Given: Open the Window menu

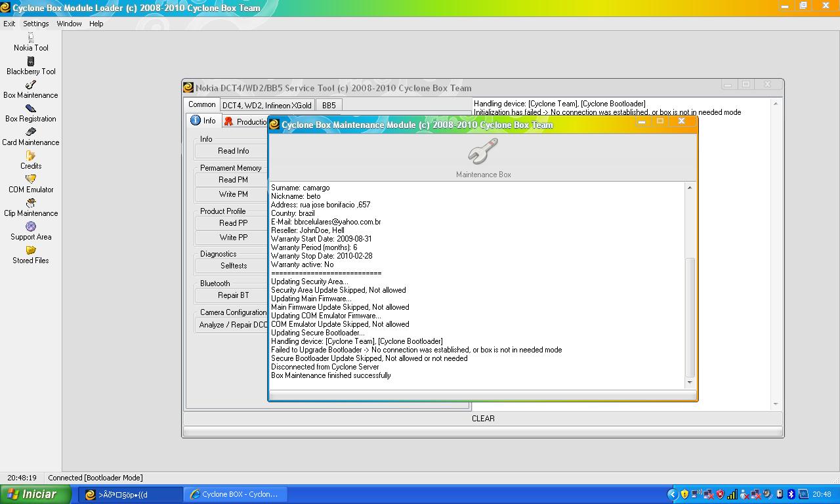Looking at the screenshot, I should click(x=69, y=24).
